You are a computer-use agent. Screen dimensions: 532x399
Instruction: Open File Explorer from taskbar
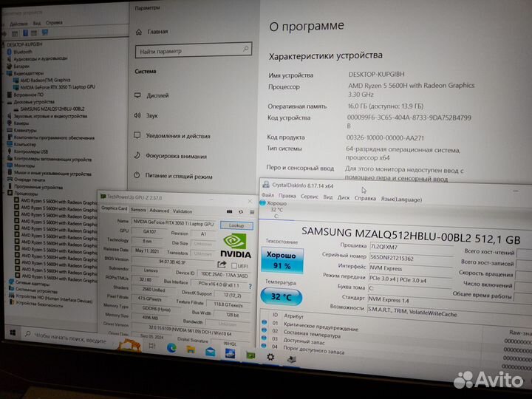pos(191,349)
